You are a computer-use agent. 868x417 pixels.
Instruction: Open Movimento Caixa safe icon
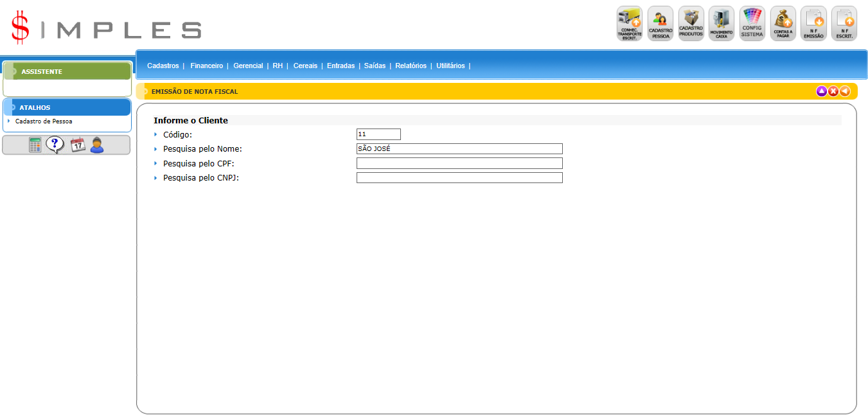coord(721,24)
